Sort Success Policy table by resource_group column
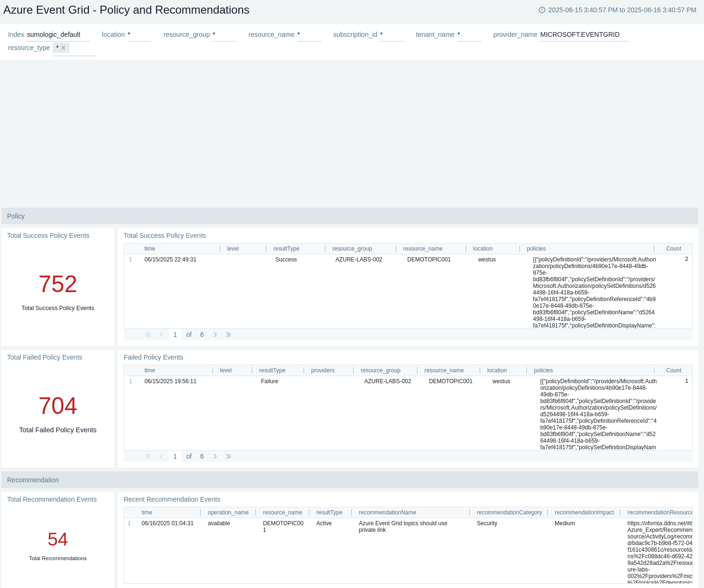 click(x=352, y=249)
